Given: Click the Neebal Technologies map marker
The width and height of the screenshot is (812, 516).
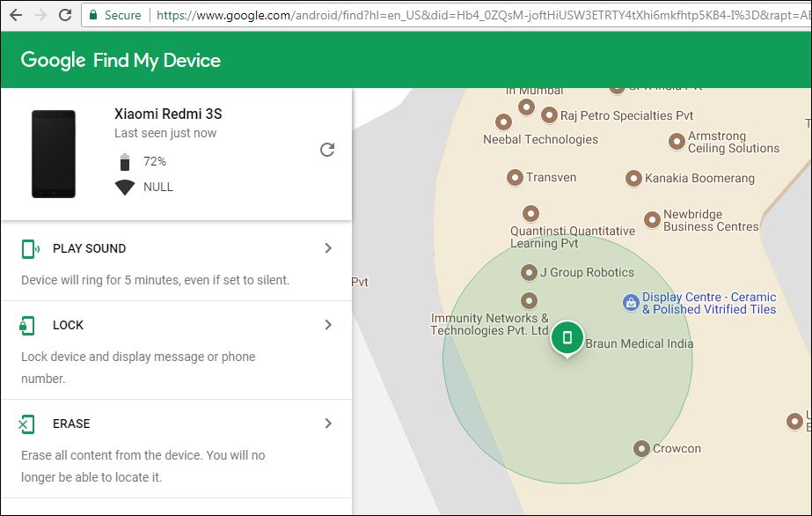Looking at the screenshot, I should click(503, 122).
